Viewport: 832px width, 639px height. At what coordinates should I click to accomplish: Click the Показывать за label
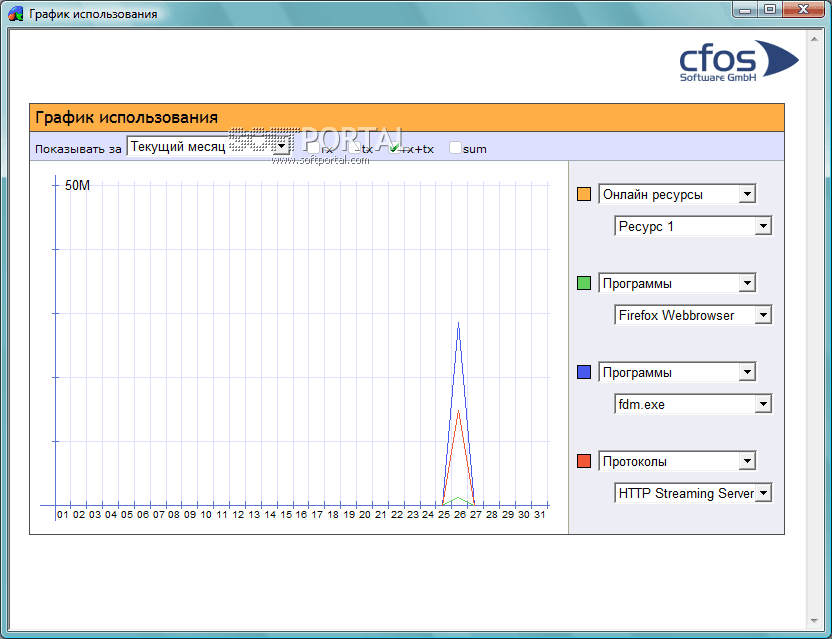click(x=78, y=149)
